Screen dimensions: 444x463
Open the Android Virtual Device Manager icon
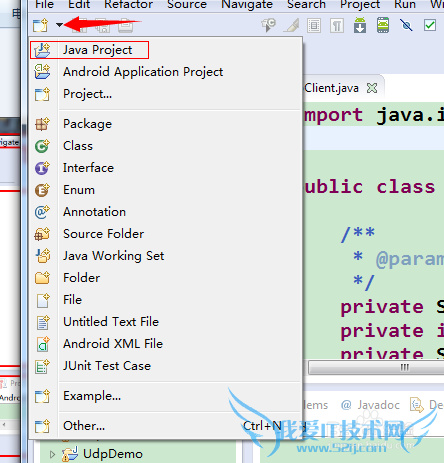383,25
